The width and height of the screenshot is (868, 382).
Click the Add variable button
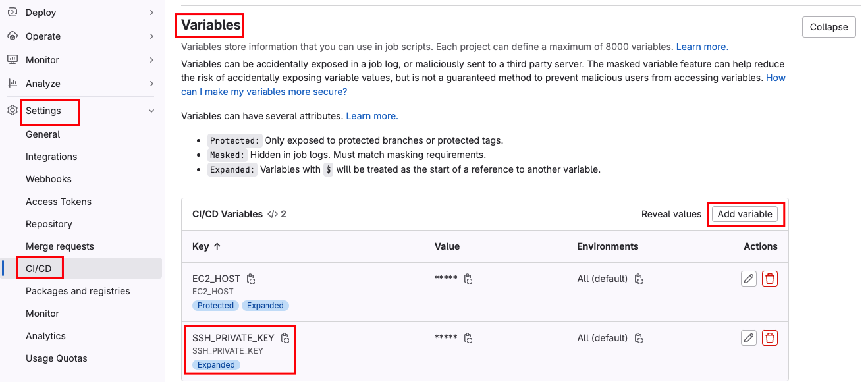[745, 214]
